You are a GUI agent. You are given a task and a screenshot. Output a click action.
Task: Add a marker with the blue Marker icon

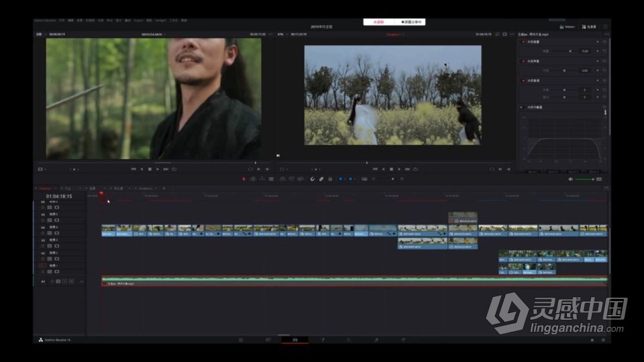(350, 179)
